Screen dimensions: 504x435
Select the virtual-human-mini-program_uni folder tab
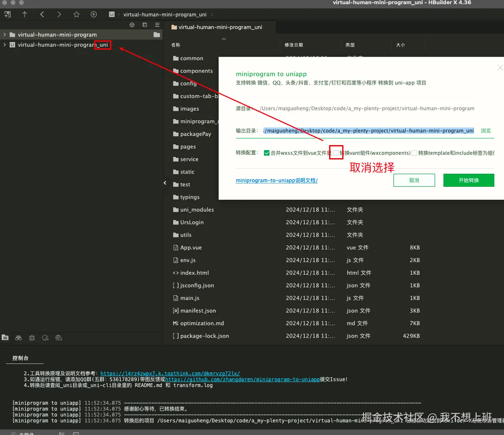pyautogui.click(x=219, y=27)
